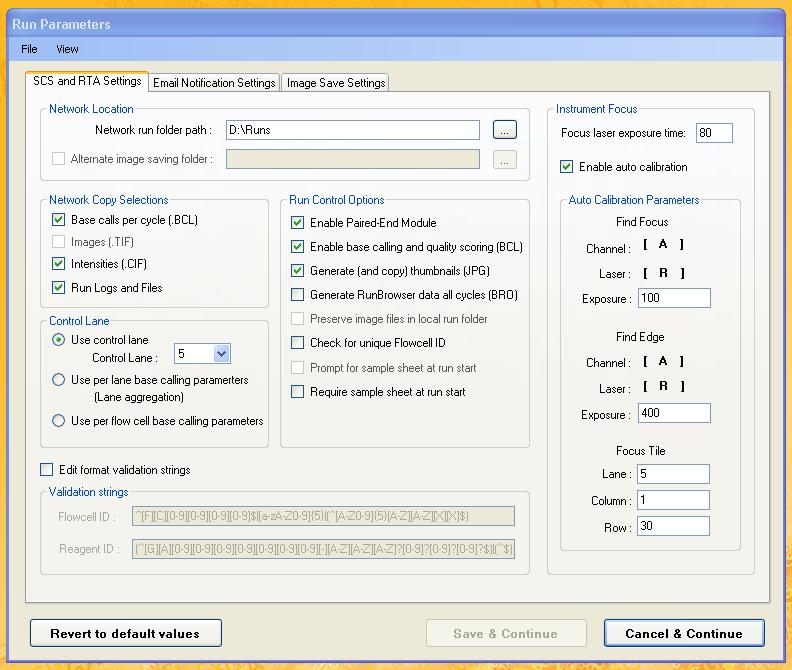Screen dimensions: 792x670
Task: Click the Find Focus Exposure field
Action: pyautogui.click(x=674, y=298)
